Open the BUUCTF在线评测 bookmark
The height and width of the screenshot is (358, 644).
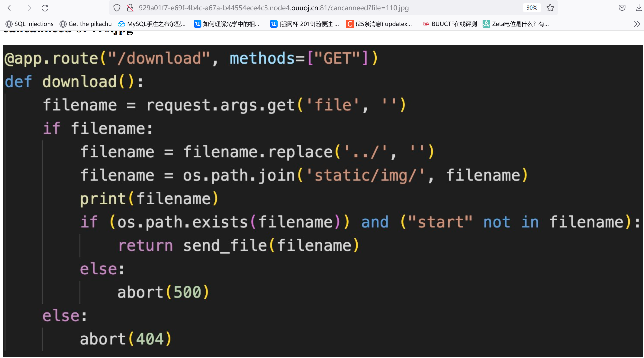point(450,24)
